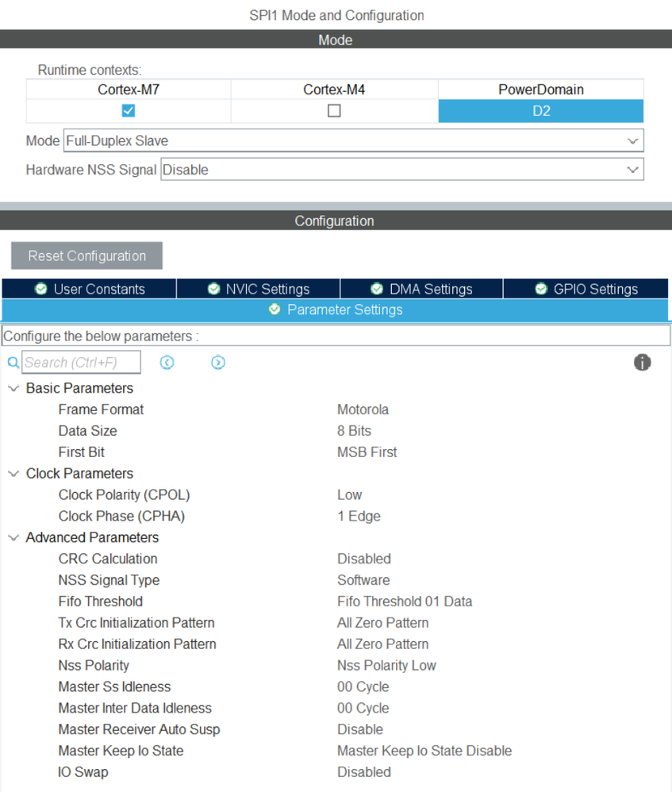Switch to the GPIO Settings tab
This screenshot has height=792, width=672.
pyautogui.click(x=586, y=289)
